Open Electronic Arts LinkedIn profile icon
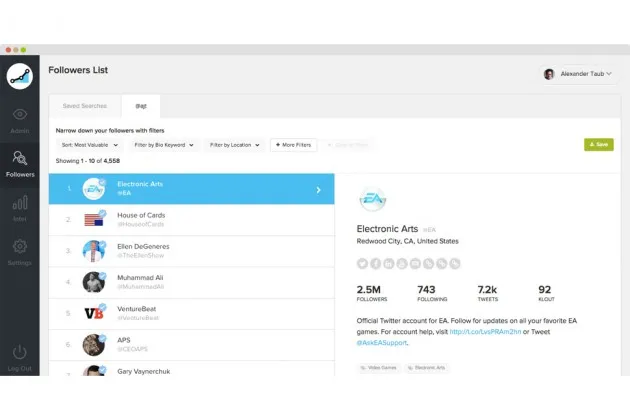The width and height of the screenshot is (630, 420). [389, 264]
